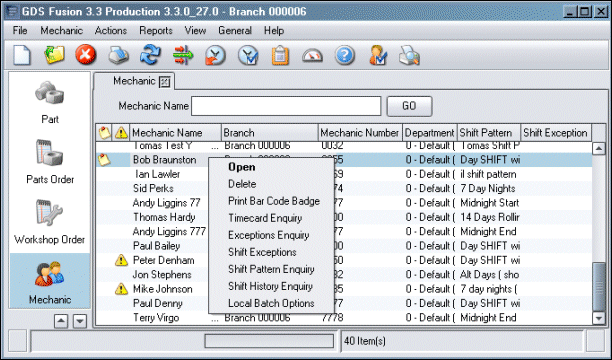This screenshot has height=360, width=612.
Task: Open the Part module in sidebar
Action: tap(50, 102)
